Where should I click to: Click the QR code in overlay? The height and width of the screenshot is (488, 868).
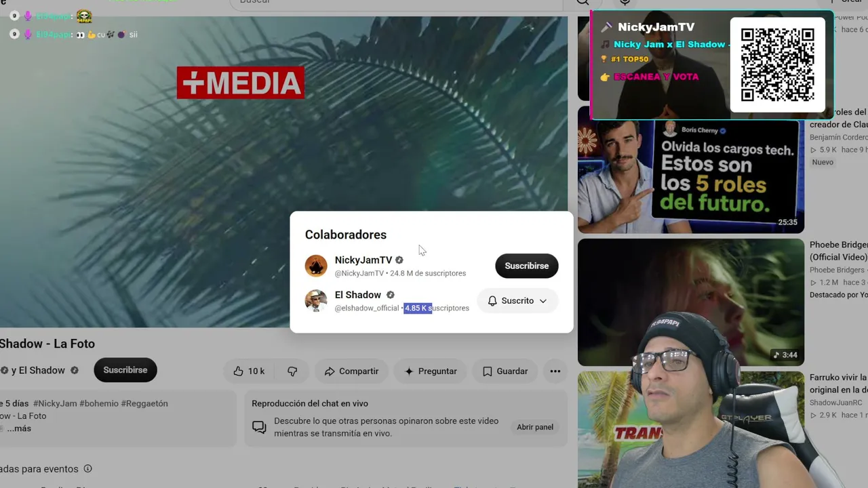pos(777,64)
